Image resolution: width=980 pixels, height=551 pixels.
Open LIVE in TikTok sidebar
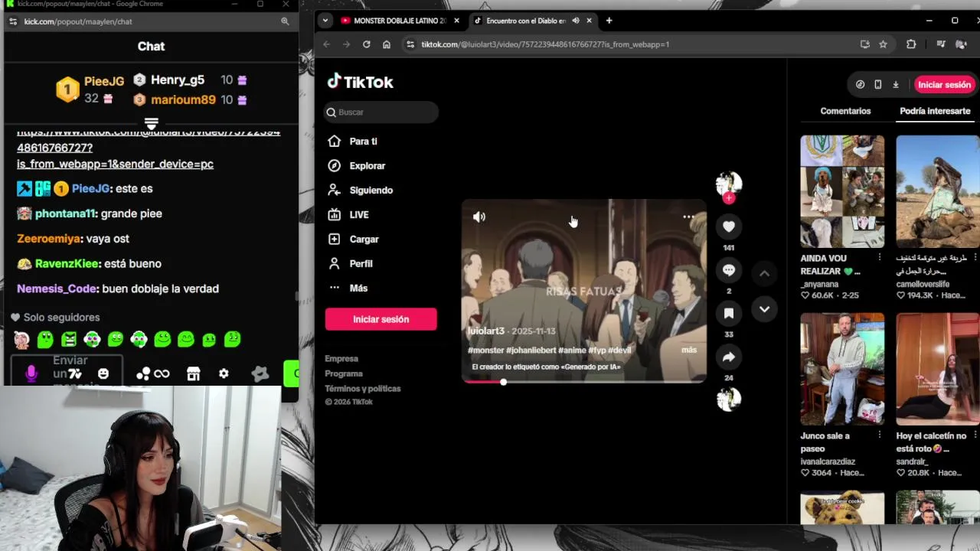(x=359, y=214)
